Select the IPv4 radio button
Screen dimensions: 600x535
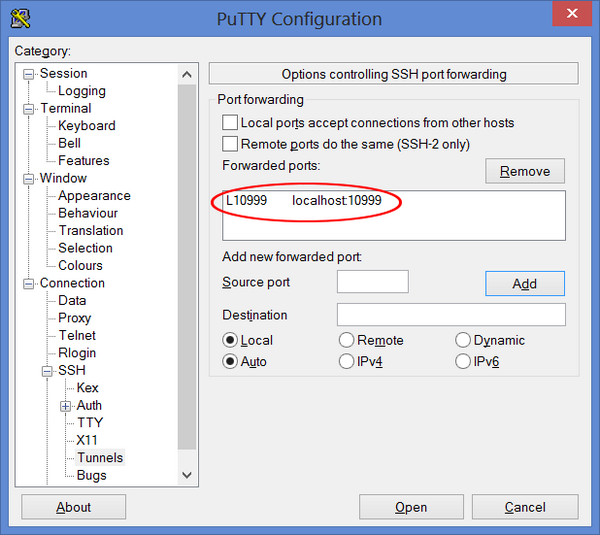pos(347,362)
